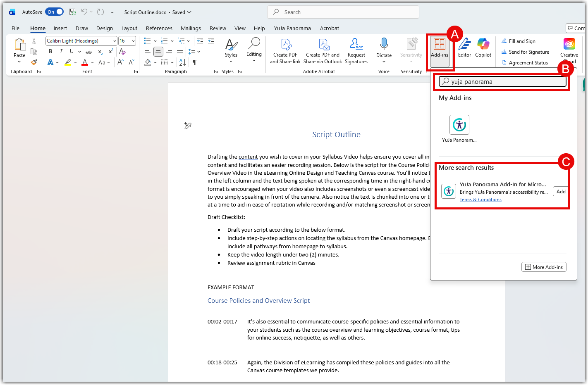
Task: Open the YuJa Panorama ribbon tab
Action: 292,28
